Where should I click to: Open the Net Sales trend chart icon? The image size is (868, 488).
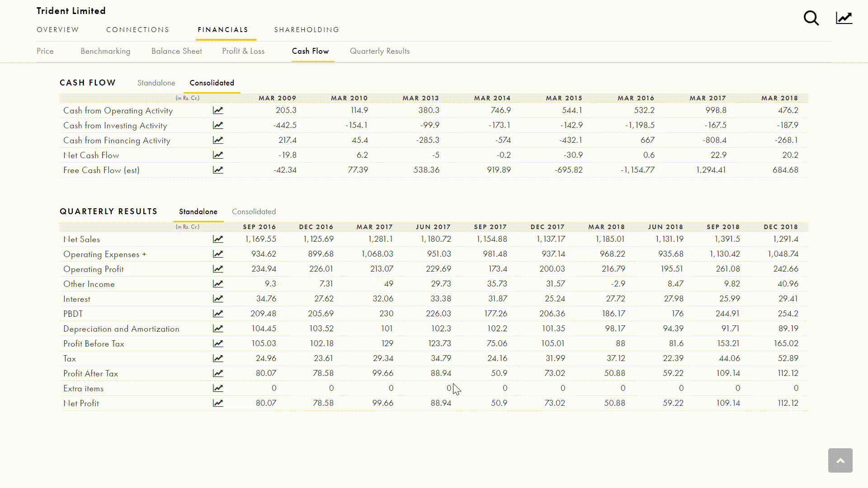point(218,239)
